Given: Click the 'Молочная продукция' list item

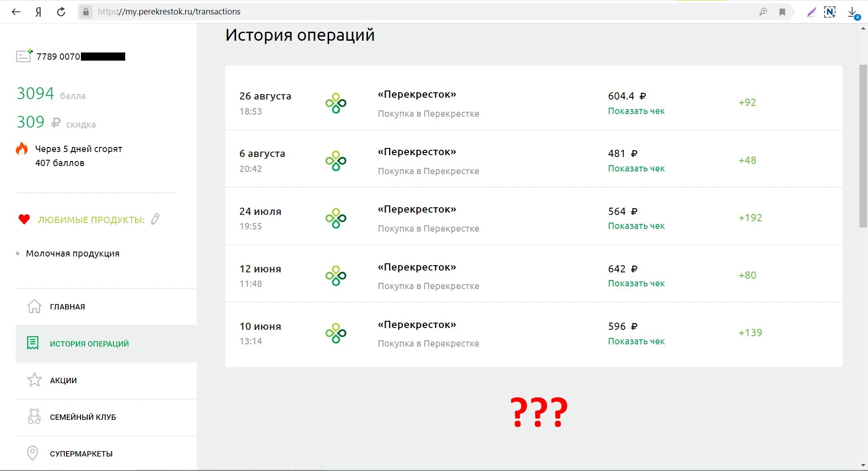Looking at the screenshot, I should (x=73, y=253).
